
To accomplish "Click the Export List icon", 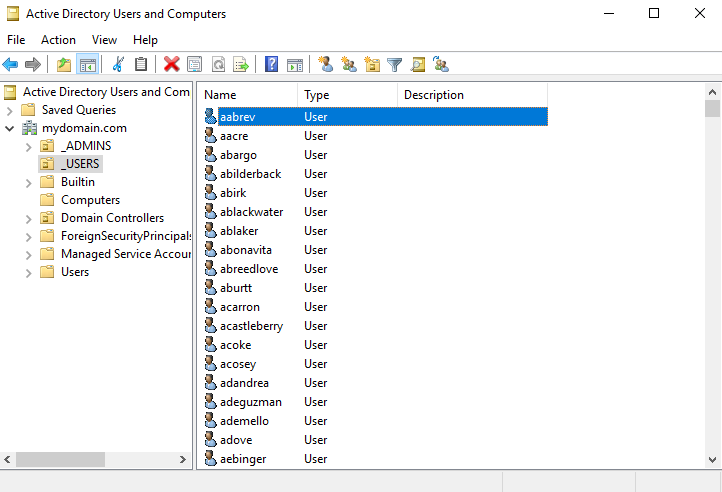I will [x=241, y=64].
